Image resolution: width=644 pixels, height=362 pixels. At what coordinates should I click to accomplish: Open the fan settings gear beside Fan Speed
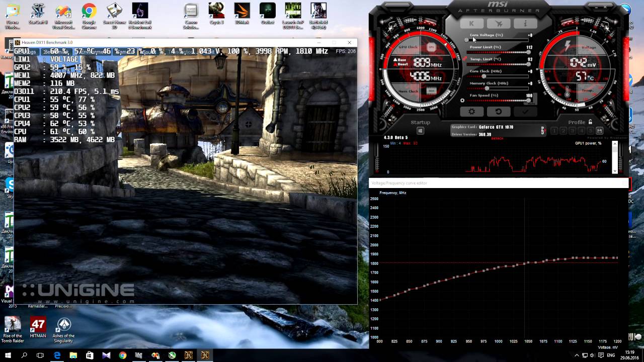click(x=462, y=100)
